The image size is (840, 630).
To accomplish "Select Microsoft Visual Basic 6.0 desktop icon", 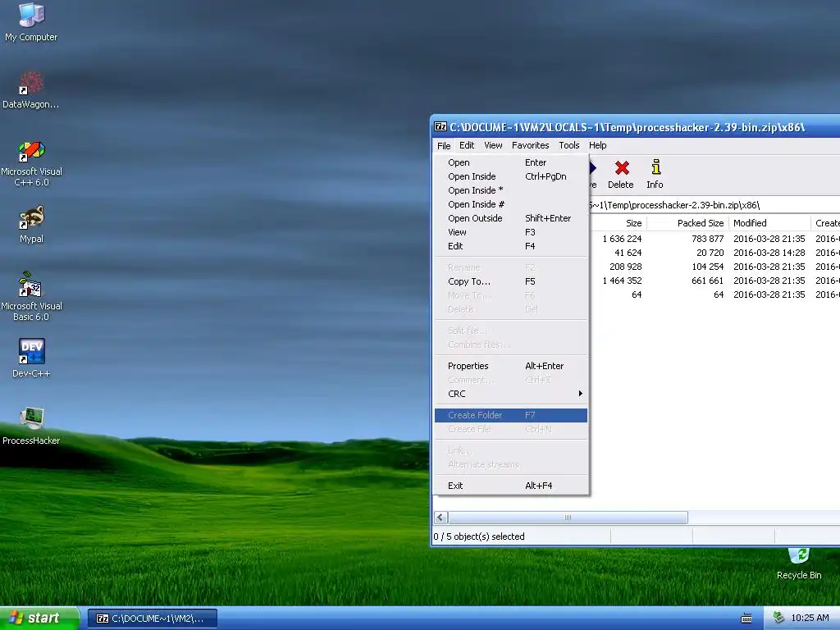I will click(x=31, y=297).
